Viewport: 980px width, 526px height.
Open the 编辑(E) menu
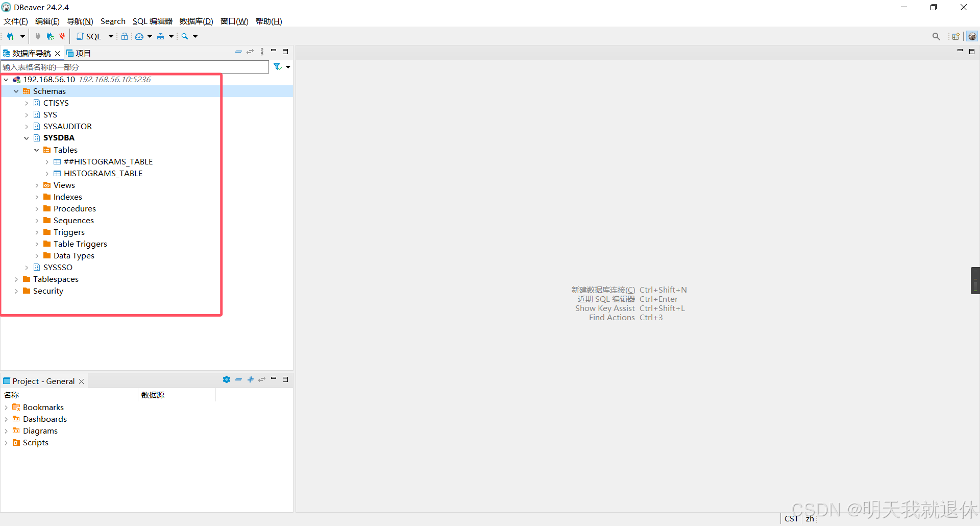coord(47,21)
